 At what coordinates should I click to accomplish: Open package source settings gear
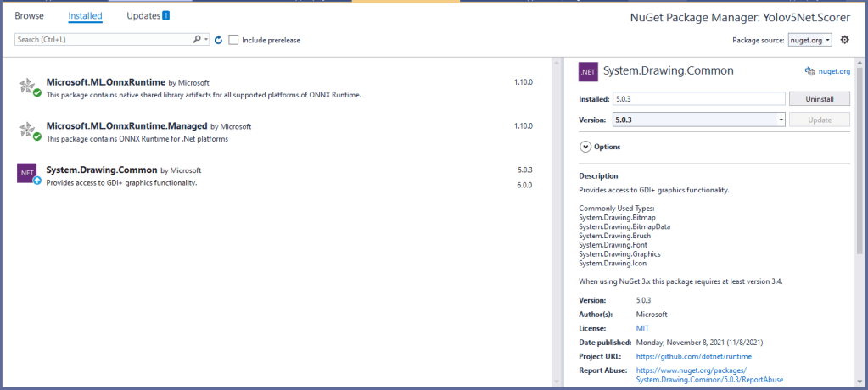tap(844, 40)
